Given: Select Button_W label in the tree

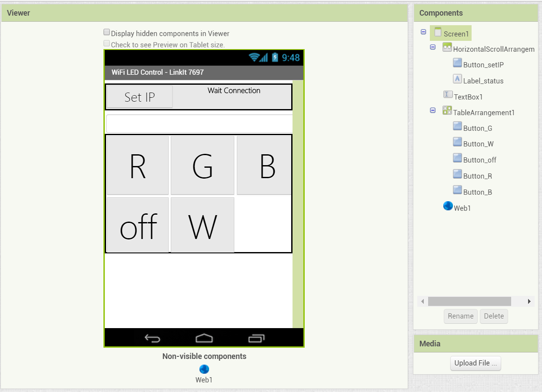Looking at the screenshot, I should click(x=479, y=144).
